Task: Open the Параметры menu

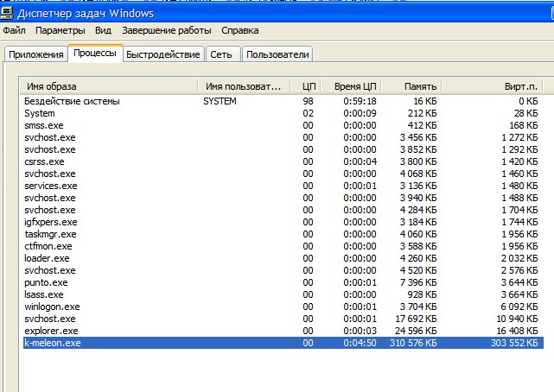Action: (x=60, y=30)
